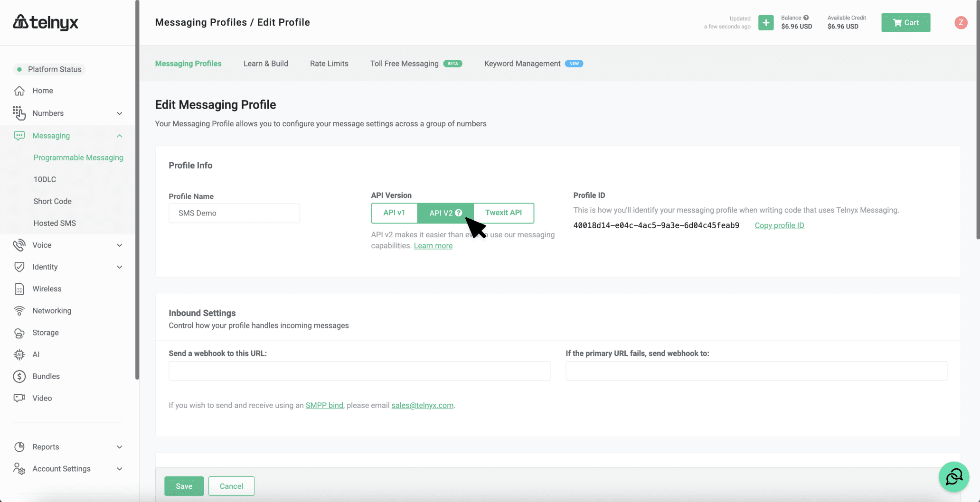Click Copy profile ID

pos(779,225)
